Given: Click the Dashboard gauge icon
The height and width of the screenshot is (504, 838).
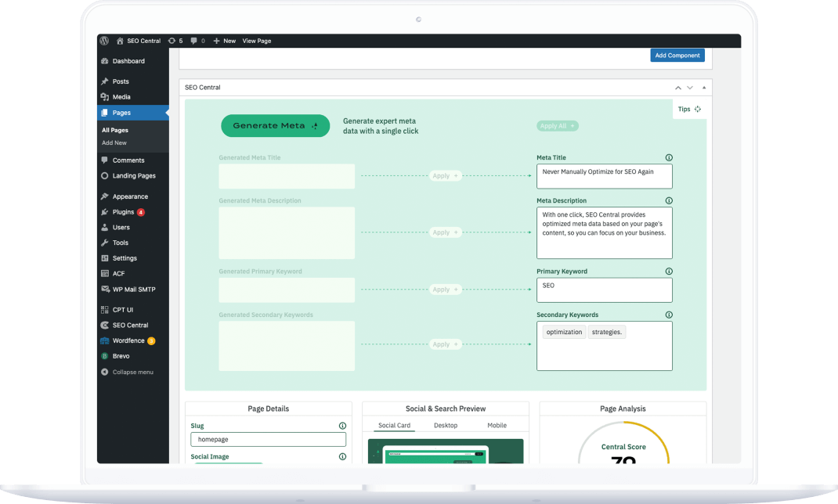Looking at the screenshot, I should (105, 61).
